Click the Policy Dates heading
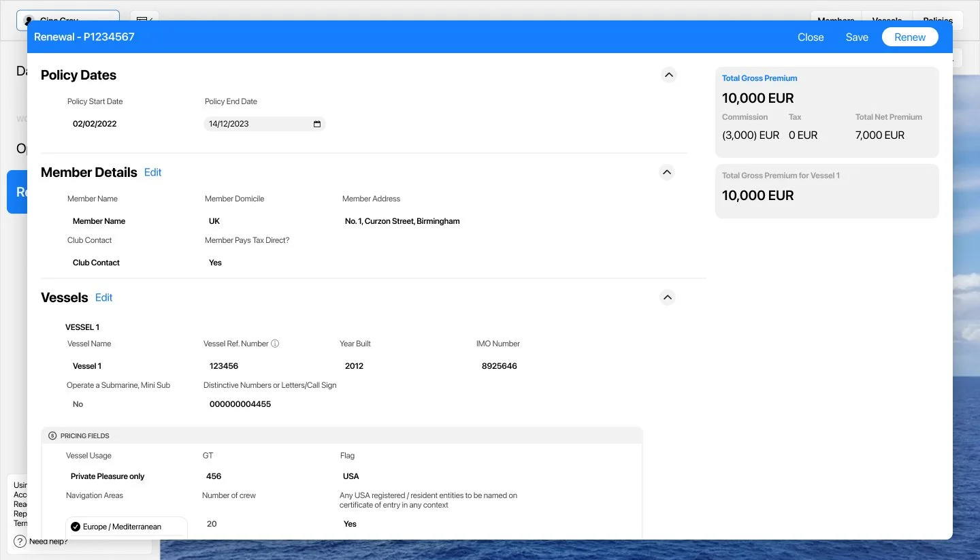Image resolution: width=980 pixels, height=560 pixels. pyautogui.click(x=78, y=75)
